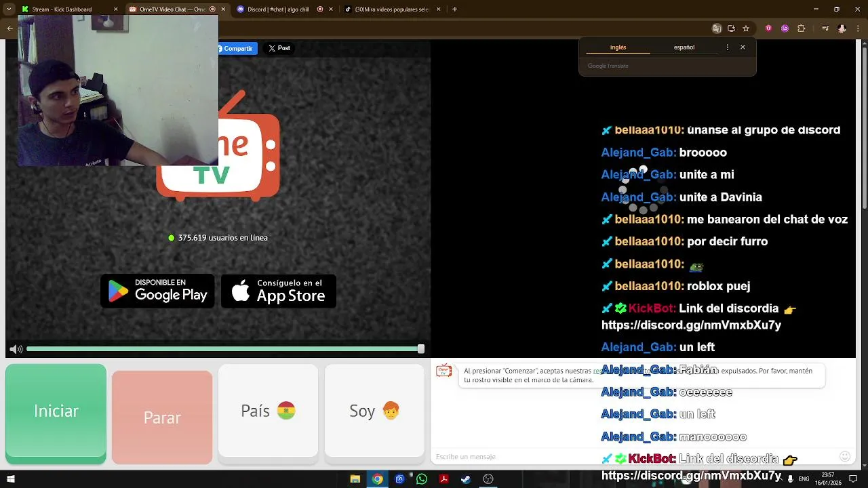Bookmark this page with the star icon
Screen dimensions: 868x488
click(746, 28)
